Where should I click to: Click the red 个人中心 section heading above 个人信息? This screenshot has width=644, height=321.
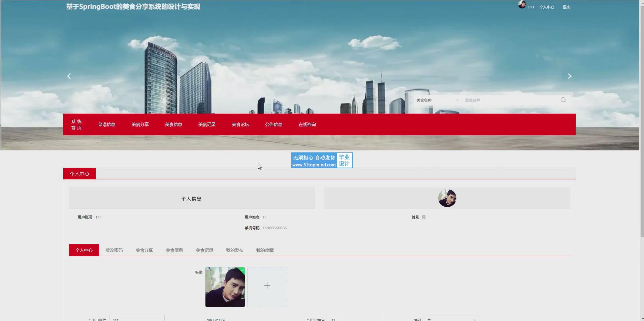[79, 174]
